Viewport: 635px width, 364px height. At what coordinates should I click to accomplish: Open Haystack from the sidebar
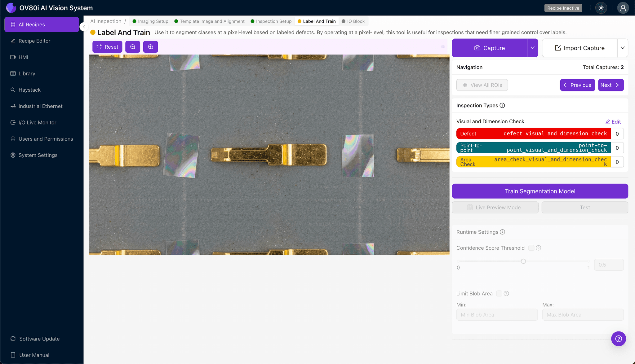pyautogui.click(x=29, y=90)
